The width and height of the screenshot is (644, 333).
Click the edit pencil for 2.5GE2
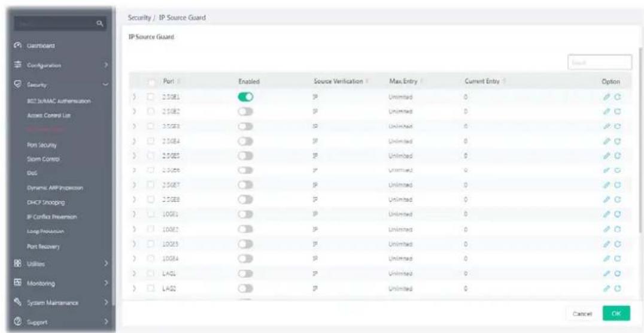(607, 111)
